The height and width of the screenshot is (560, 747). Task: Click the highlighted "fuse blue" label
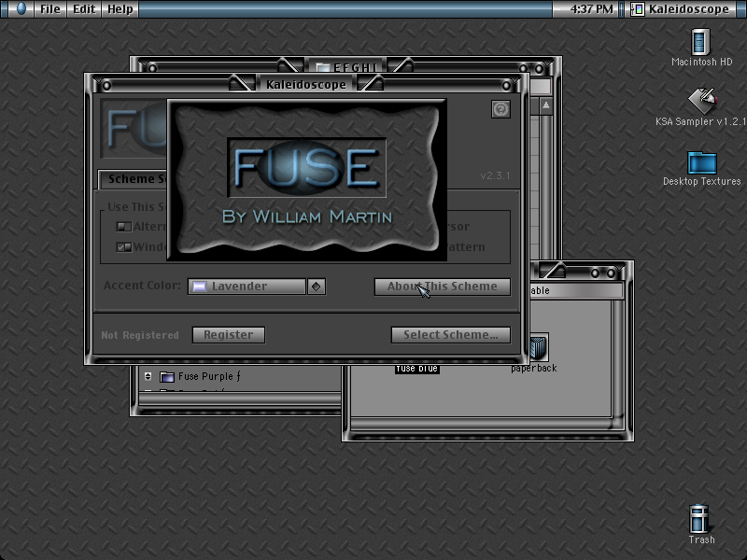click(x=417, y=369)
